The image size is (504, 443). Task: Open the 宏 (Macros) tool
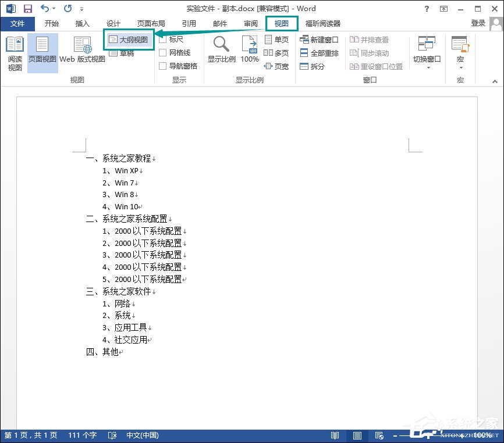(x=460, y=47)
